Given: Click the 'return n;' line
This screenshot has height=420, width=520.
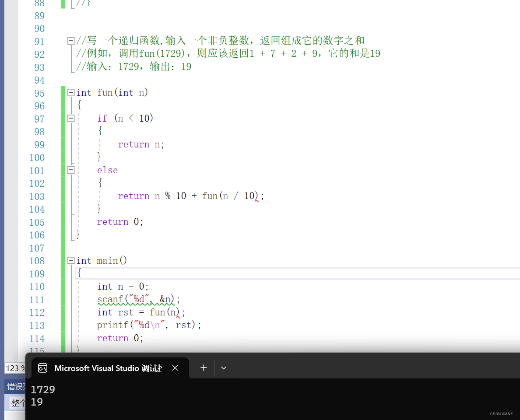Looking at the screenshot, I should [x=141, y=144].
